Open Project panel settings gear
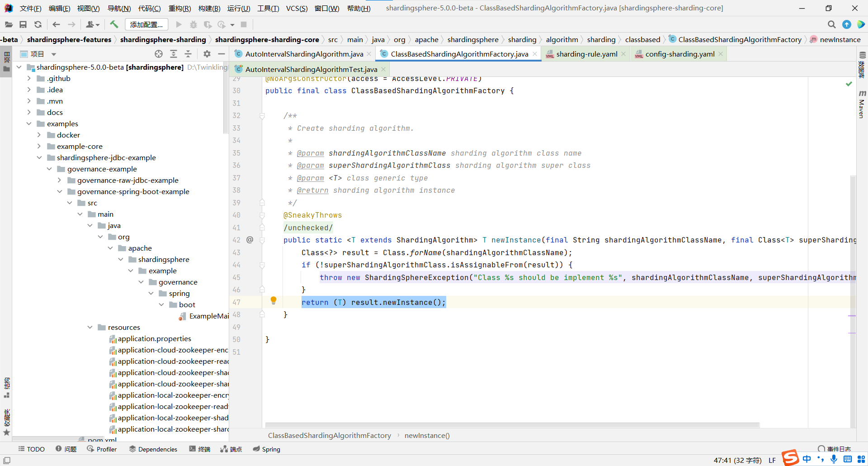 point(207,53)
